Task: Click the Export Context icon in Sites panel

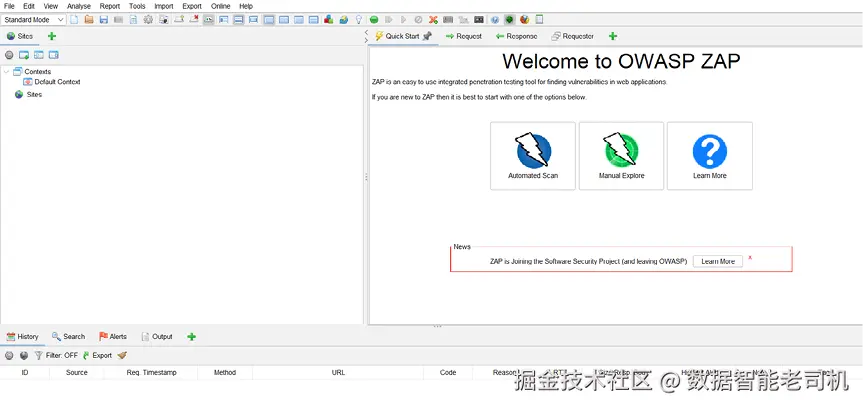Action: pyautogui.click(x=53, y=55)
